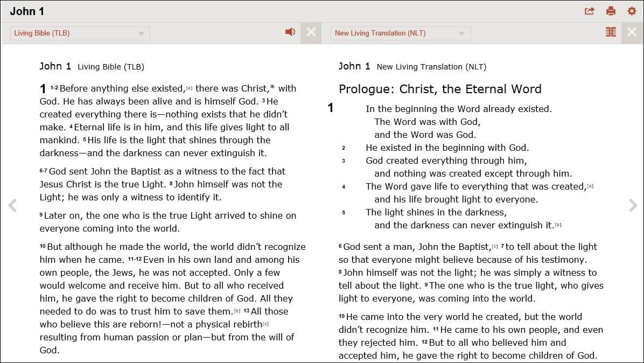Viewport: 644px width, 363px height.
Task: Open footnote [a] after 'else existed,' in TLB
Action: click(189, 88)
